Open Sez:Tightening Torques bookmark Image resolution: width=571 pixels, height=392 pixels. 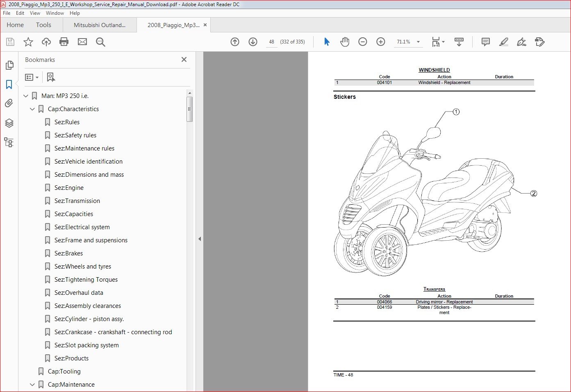click(x=86, y=280)
